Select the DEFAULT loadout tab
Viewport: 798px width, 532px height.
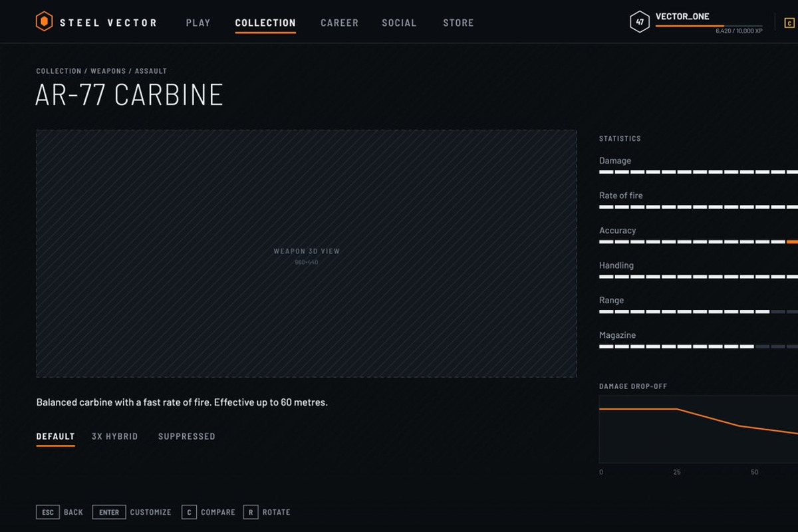[55, 436]
